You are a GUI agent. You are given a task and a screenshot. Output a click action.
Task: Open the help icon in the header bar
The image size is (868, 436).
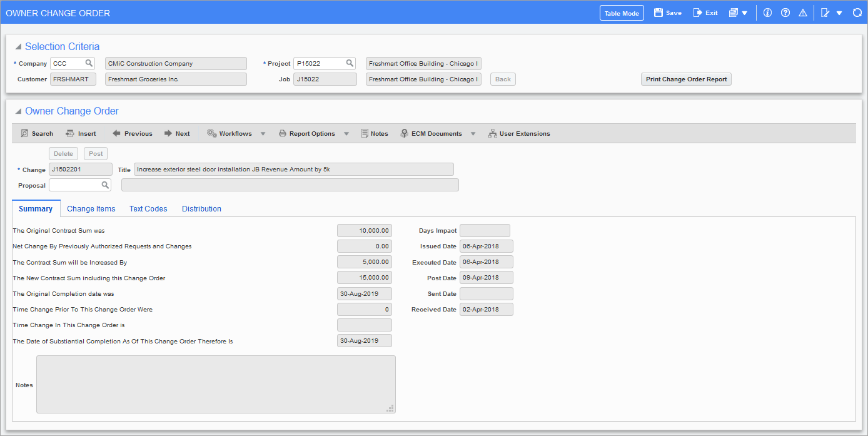tap(785, 12)
